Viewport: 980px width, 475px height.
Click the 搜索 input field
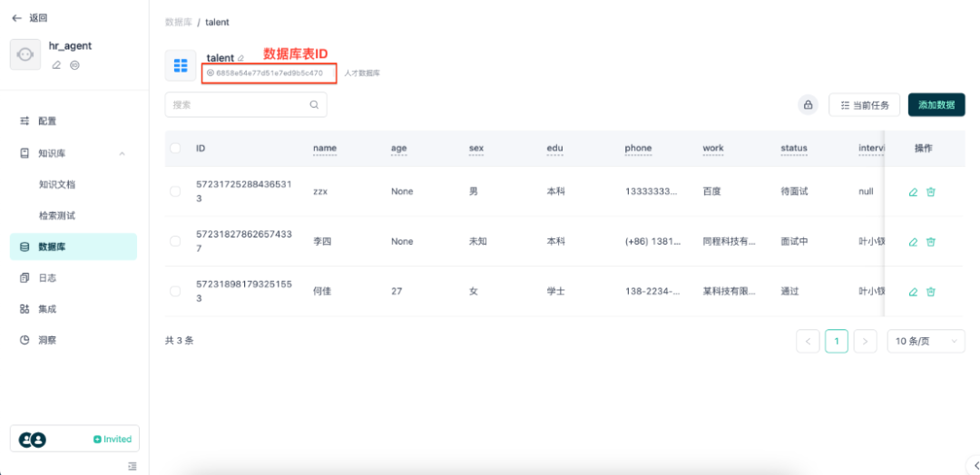point(246,105)
